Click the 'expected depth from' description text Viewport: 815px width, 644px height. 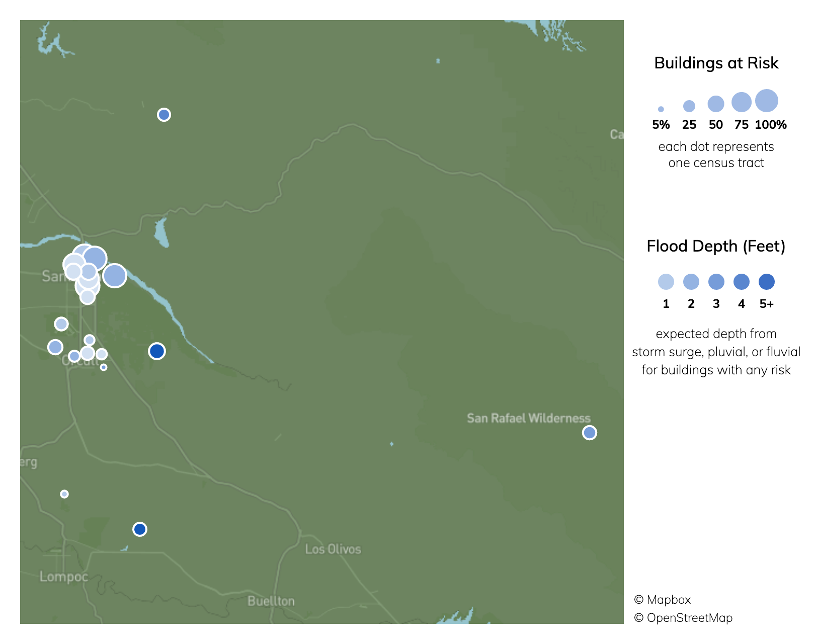716,334
